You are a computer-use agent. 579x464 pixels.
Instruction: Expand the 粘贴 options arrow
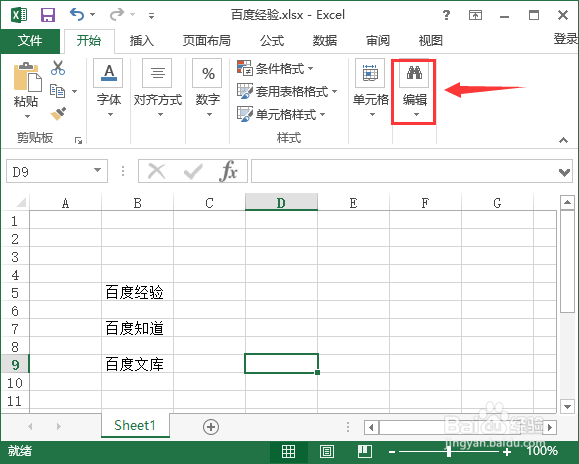(x=27, y=117)
